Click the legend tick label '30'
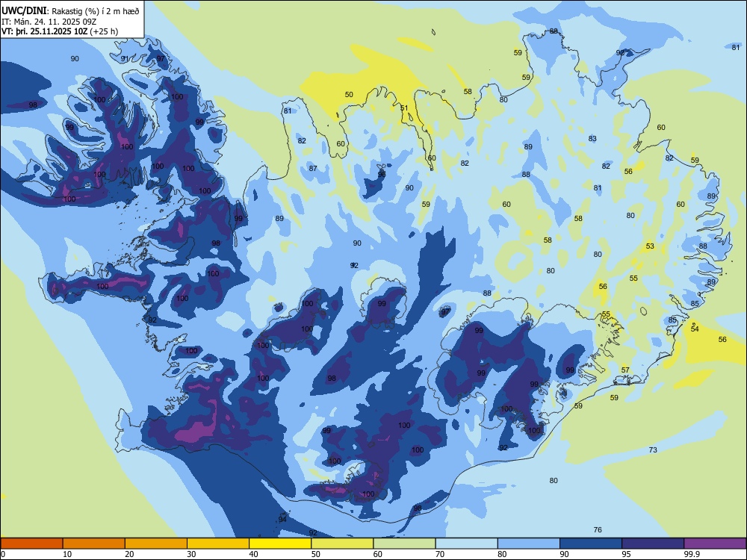The height and width of the screenshot is (560, 747). [x=191, y=554]
